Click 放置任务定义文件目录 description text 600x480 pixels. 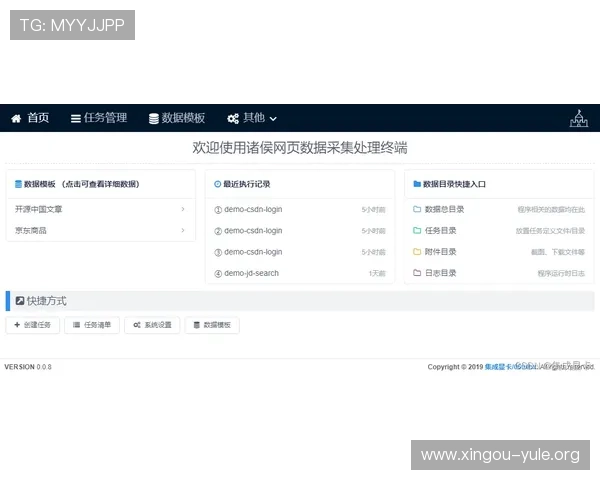tap(550, 231)
